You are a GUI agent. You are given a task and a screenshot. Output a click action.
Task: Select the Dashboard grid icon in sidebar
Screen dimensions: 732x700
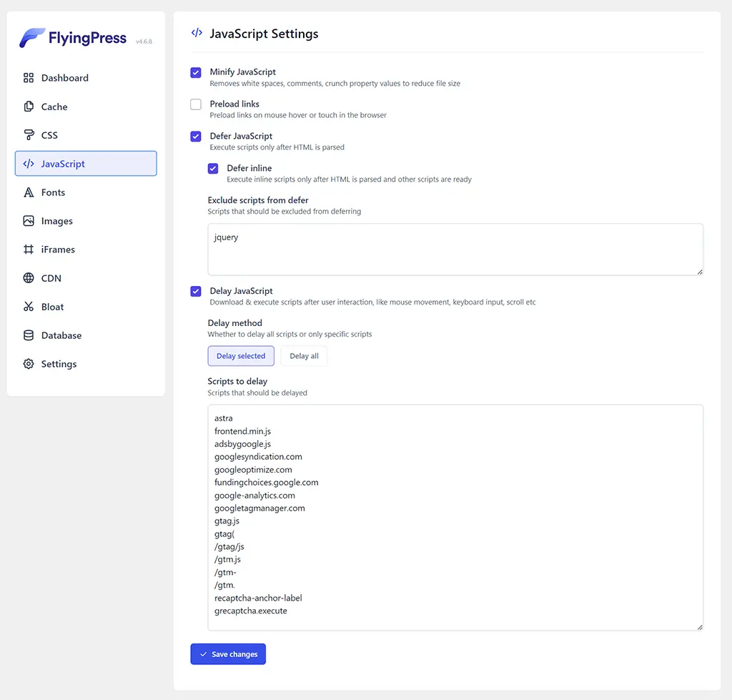pyautogui.click(x=29, y=78)
